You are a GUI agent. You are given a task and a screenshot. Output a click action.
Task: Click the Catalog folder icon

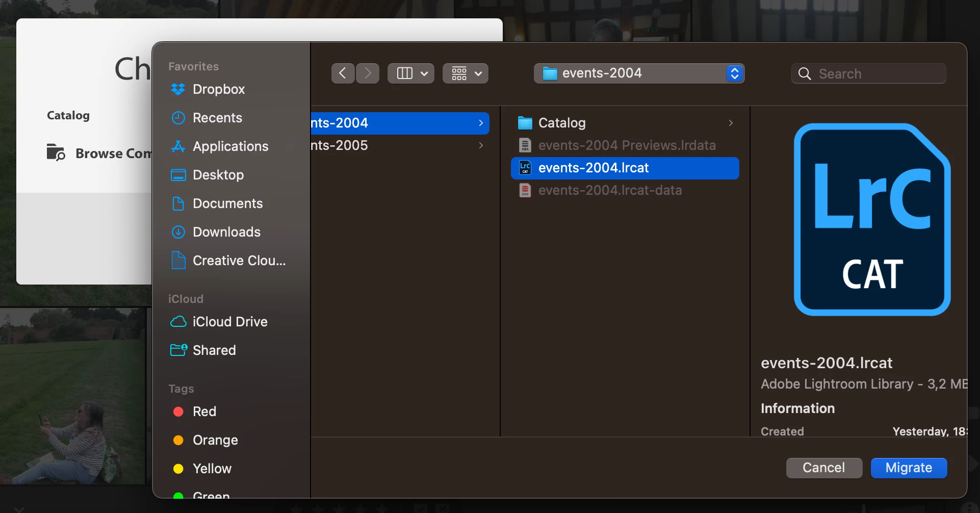(x=525, y=123)
